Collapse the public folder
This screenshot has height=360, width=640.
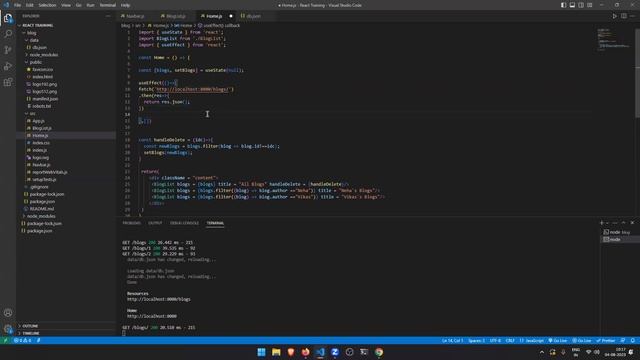pyautogui.click(x=35, y=62)
